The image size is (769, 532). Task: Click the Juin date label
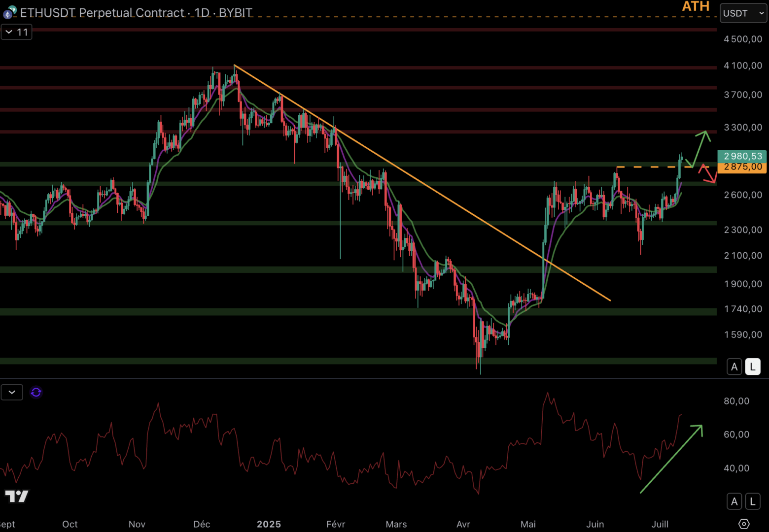[x=595, y=524]
